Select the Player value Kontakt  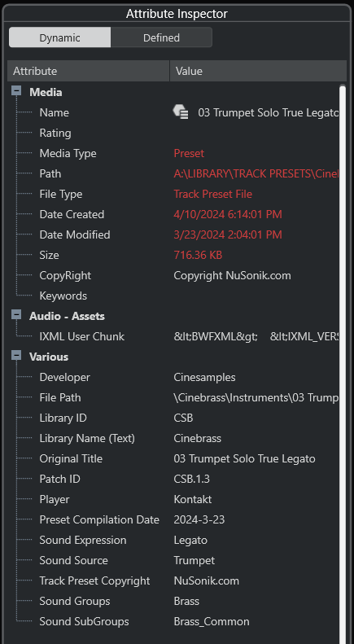click(x=193, y=499)
